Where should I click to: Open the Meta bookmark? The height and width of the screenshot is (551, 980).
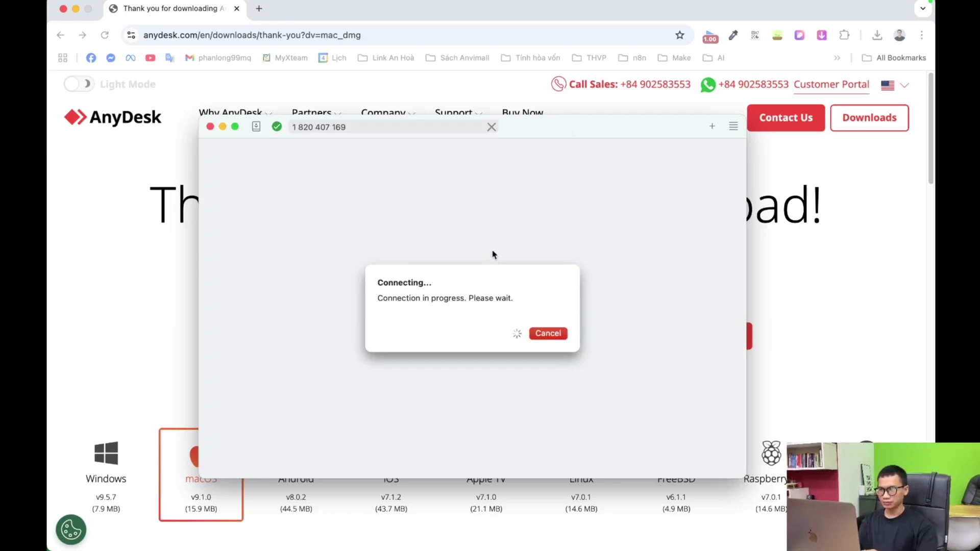tap(131, 58)
